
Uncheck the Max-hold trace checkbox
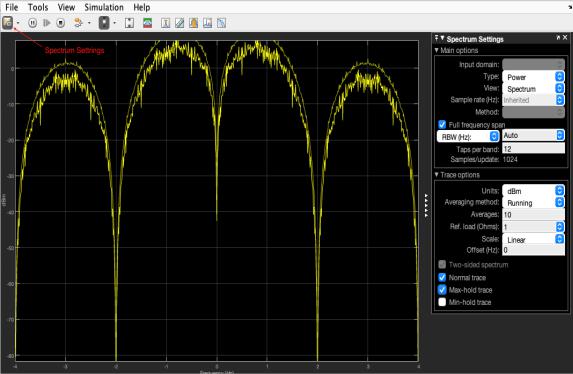point(442,290)
